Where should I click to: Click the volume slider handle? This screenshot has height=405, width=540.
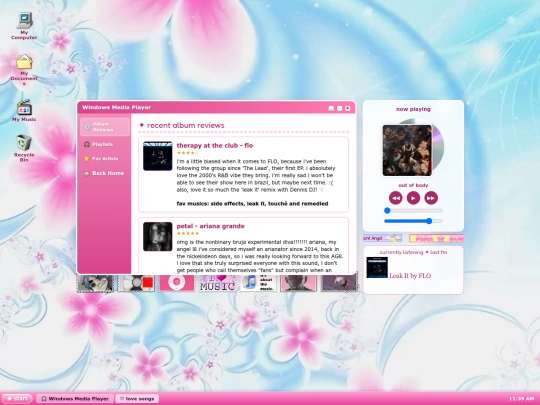click(x=429, y=221)
